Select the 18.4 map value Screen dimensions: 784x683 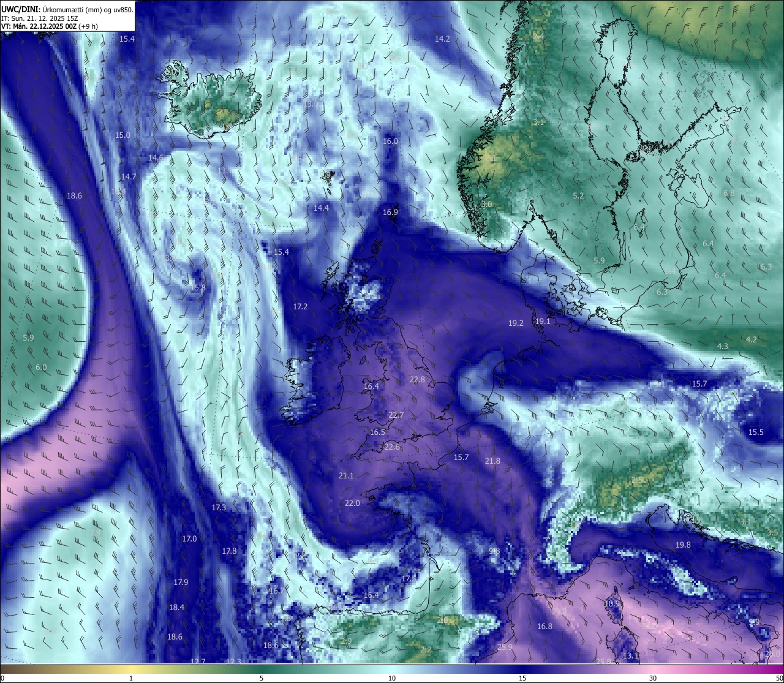pos(176,607)
